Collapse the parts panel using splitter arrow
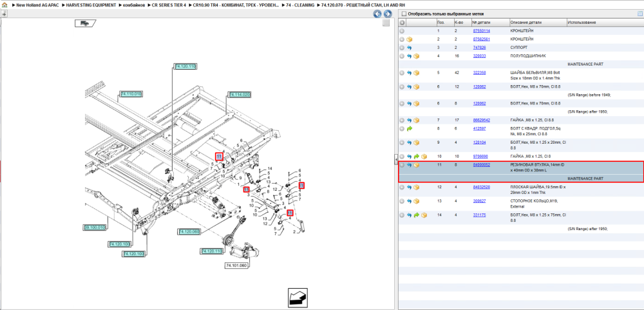The image size is (644, 310). (396, 159)
